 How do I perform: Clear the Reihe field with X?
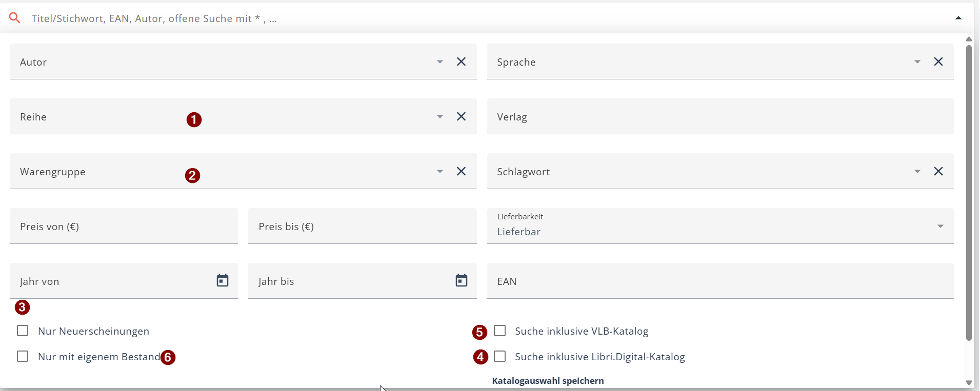click(461, 116)
